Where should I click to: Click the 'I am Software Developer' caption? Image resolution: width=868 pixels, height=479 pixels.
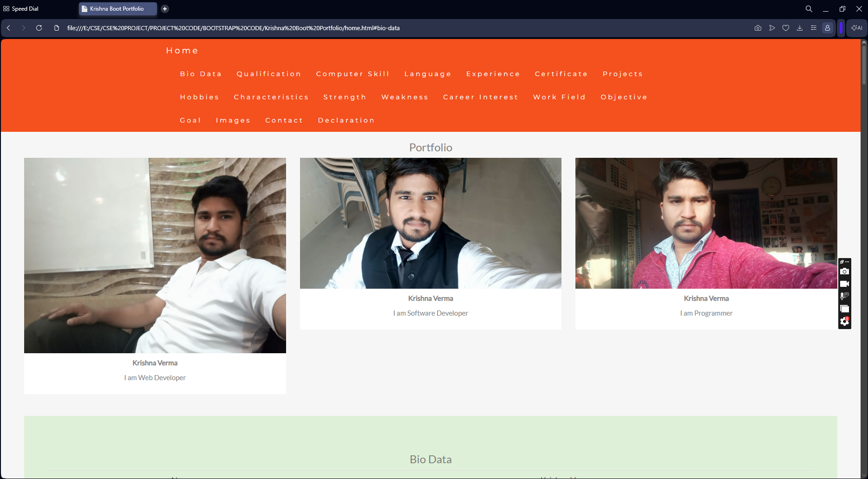[431, 313]
